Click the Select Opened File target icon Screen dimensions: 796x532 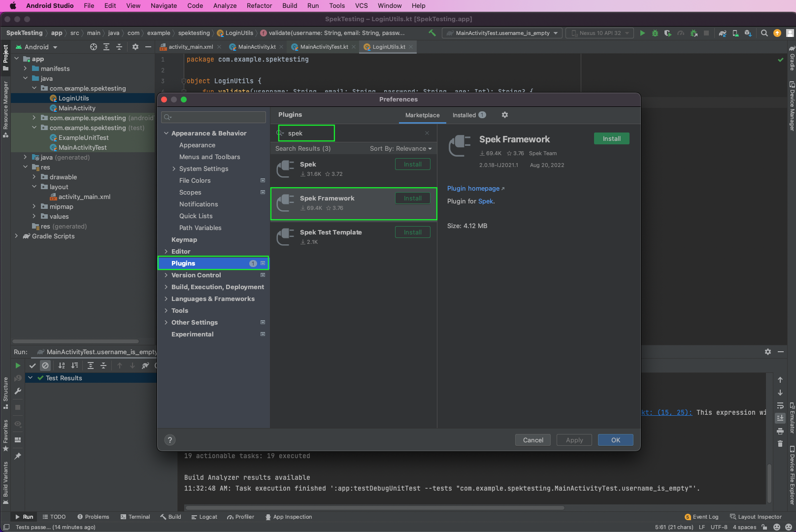[94, 47]
